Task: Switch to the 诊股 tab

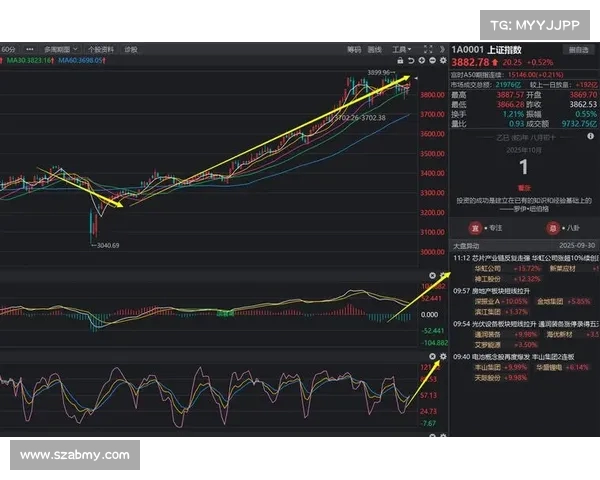Action: (x=130, y=48)
